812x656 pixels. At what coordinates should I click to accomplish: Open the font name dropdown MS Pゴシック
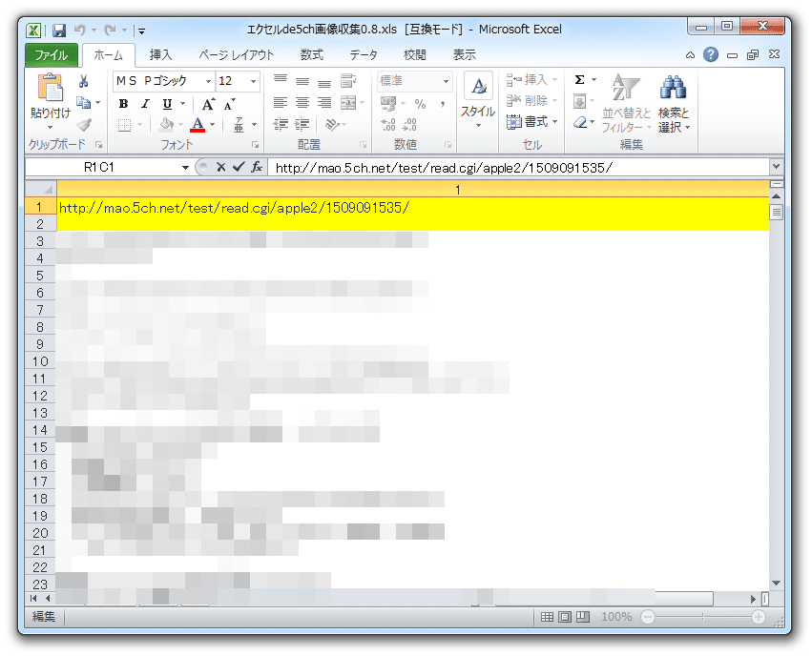click(x=208, y=81)
